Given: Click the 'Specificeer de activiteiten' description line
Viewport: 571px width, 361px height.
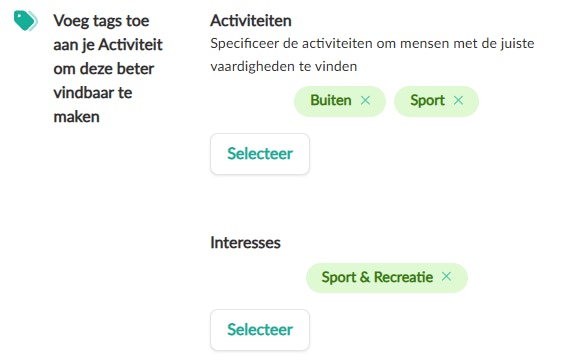Looking at the screenshot, I should [372, 44].
